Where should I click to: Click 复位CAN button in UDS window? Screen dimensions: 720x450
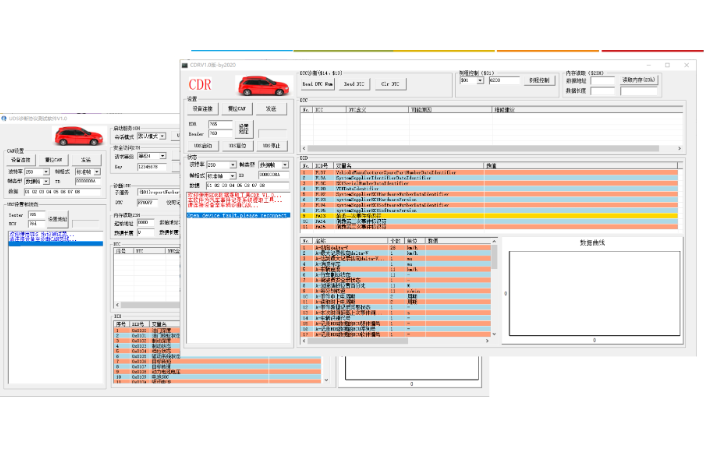[x=53, y=160]
